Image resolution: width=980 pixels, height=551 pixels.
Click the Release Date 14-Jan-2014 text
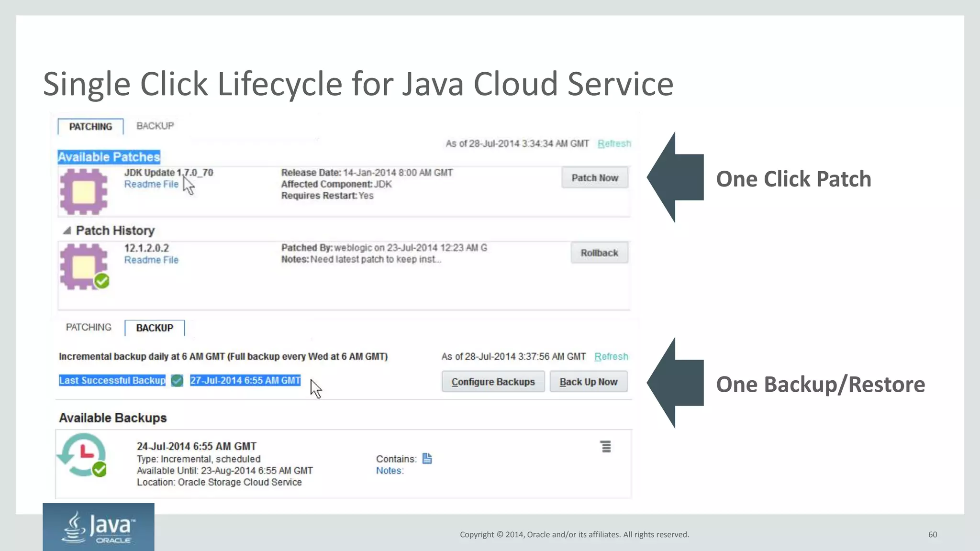(367, 173)
